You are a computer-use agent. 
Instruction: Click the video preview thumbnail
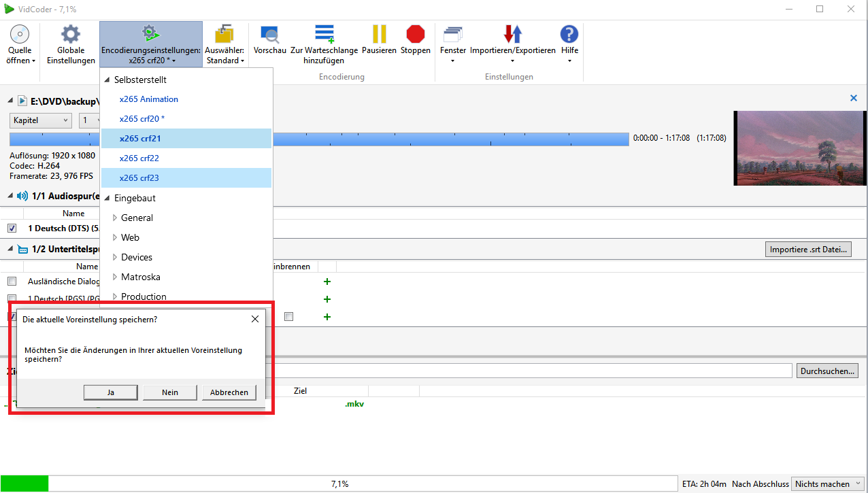799,150
